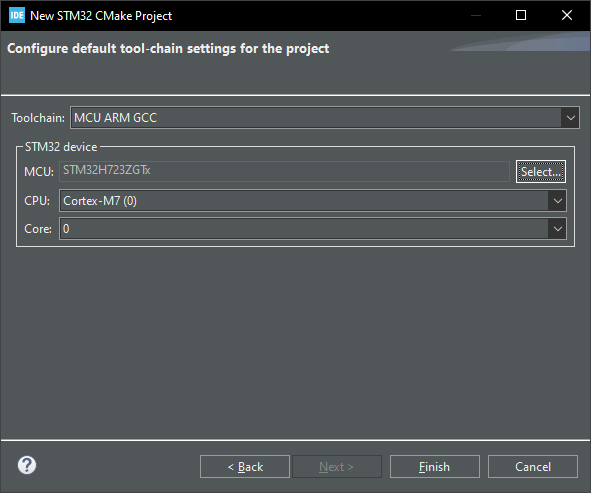Image resolution: width=591 pixels, height=493 pixels.
Task: Click the STM32 device group heading
Action: [x=61, y=147]
